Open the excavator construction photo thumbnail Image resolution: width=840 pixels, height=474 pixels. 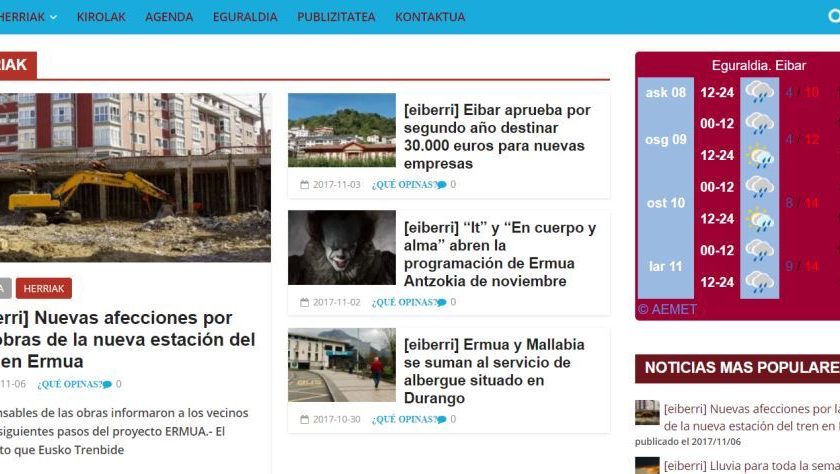point(134,177)
